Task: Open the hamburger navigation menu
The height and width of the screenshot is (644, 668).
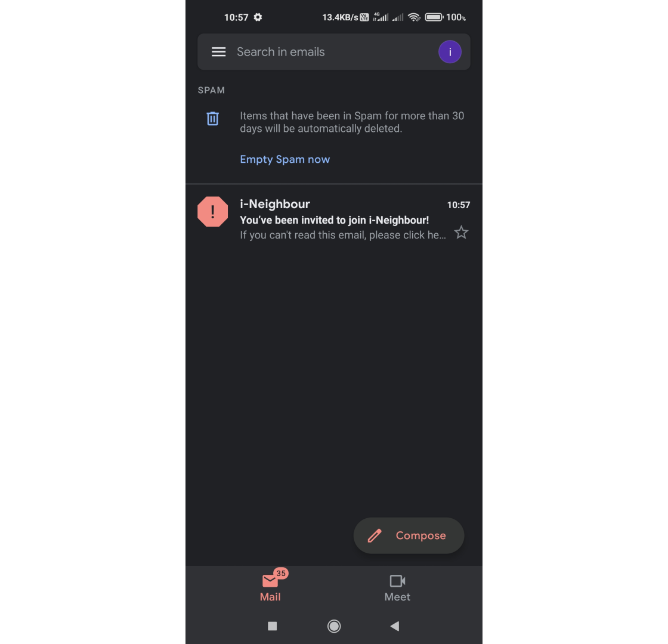Action: (218, 52)
